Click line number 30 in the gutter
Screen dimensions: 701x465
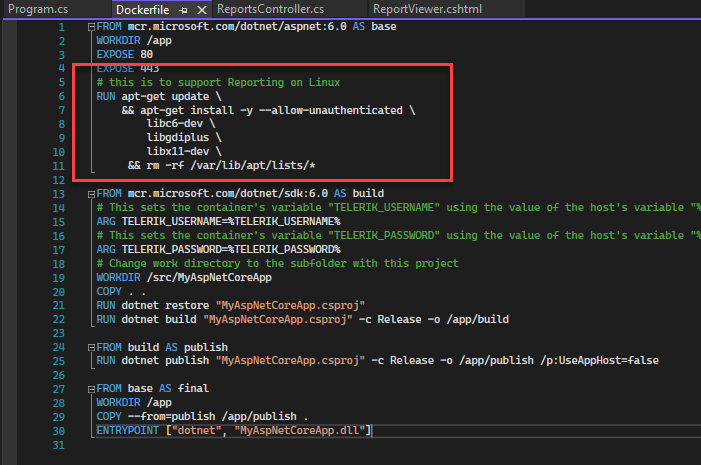click(x=58, y=429)
